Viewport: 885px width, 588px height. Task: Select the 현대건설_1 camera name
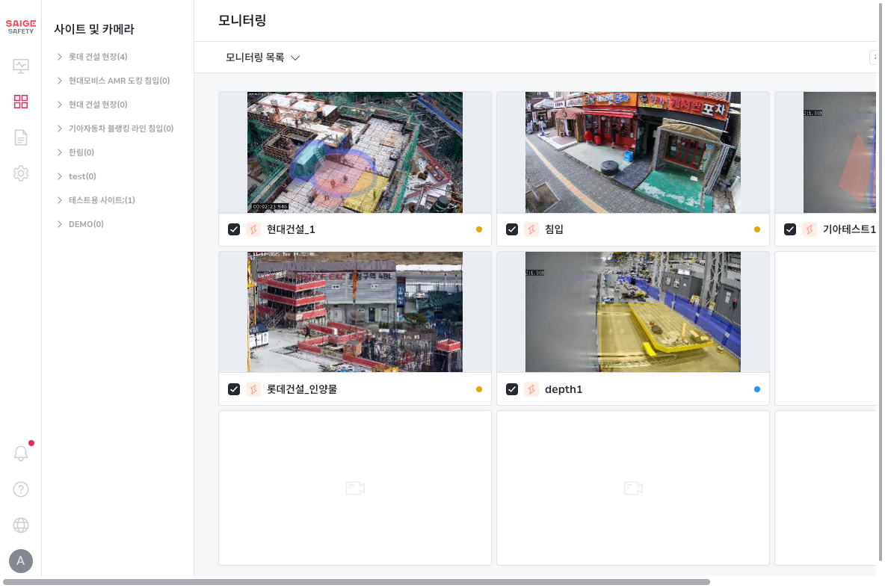point(291,229)
